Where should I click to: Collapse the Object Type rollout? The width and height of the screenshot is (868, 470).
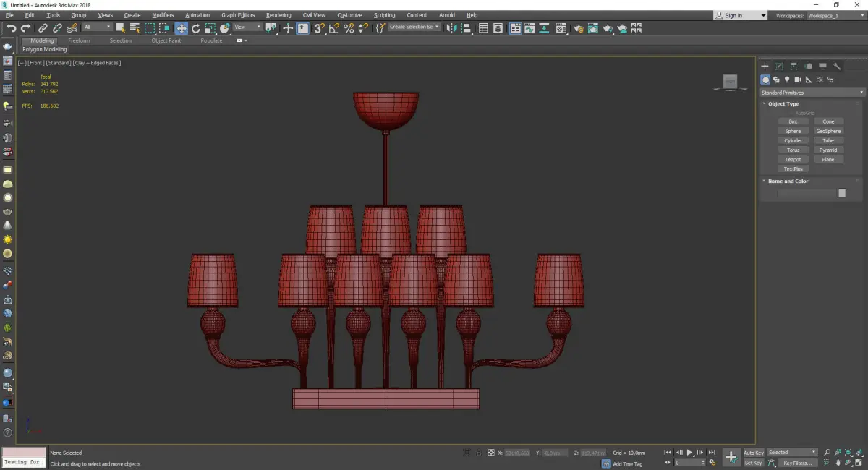coord(783,104)
